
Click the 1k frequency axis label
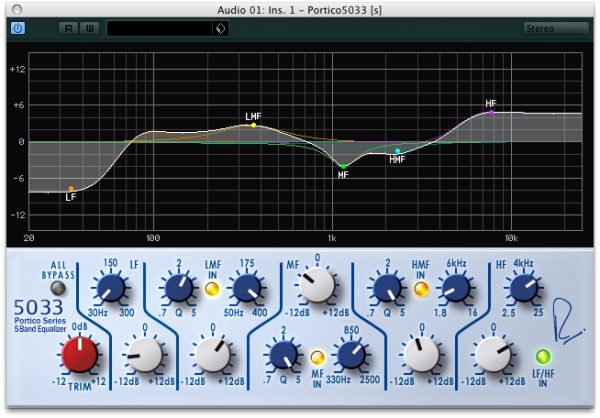coord(332,238)
